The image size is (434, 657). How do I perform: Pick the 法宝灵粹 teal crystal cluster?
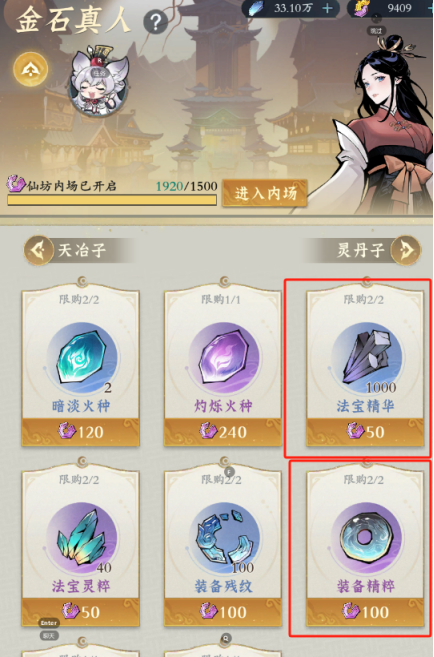click(81, 538)
